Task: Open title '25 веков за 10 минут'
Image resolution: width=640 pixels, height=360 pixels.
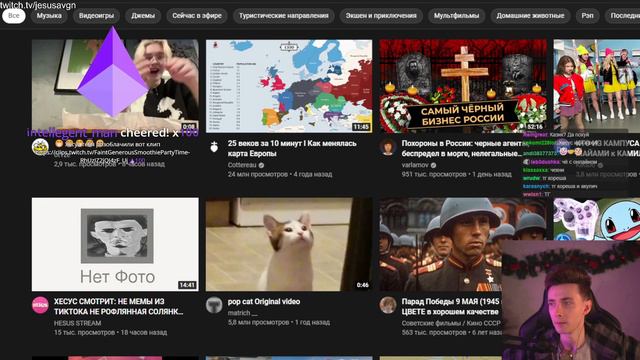Action: (292, 149)
